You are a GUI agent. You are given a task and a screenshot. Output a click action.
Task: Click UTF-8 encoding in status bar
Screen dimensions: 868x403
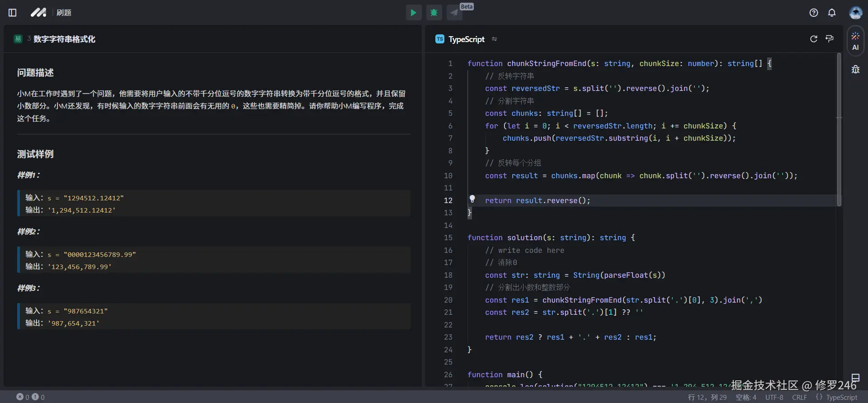coord(774,397)
